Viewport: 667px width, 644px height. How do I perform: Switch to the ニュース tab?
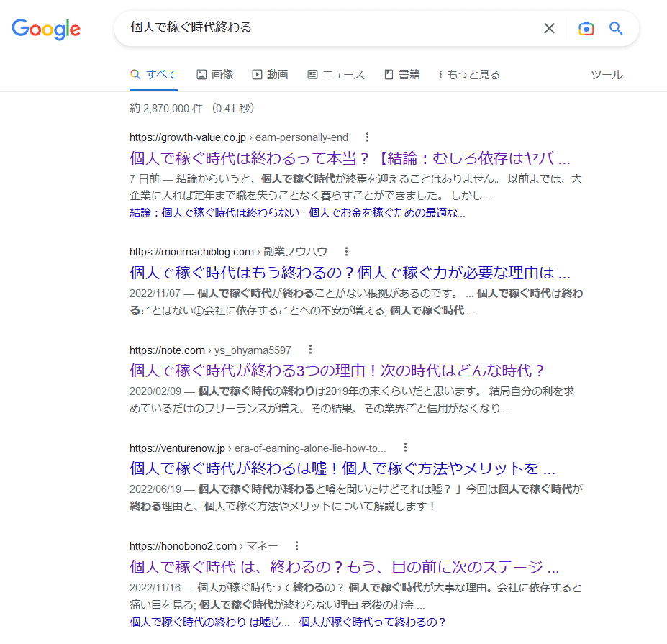coord(335,75)
